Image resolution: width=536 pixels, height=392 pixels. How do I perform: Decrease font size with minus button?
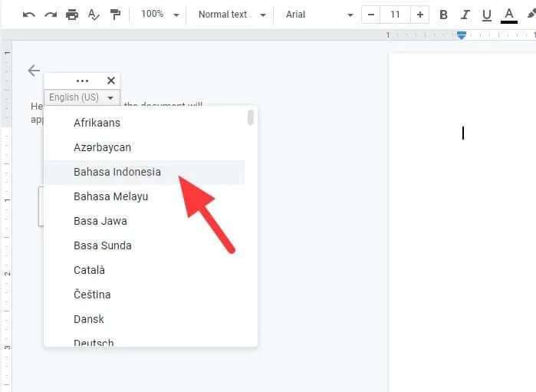point(371,15)
